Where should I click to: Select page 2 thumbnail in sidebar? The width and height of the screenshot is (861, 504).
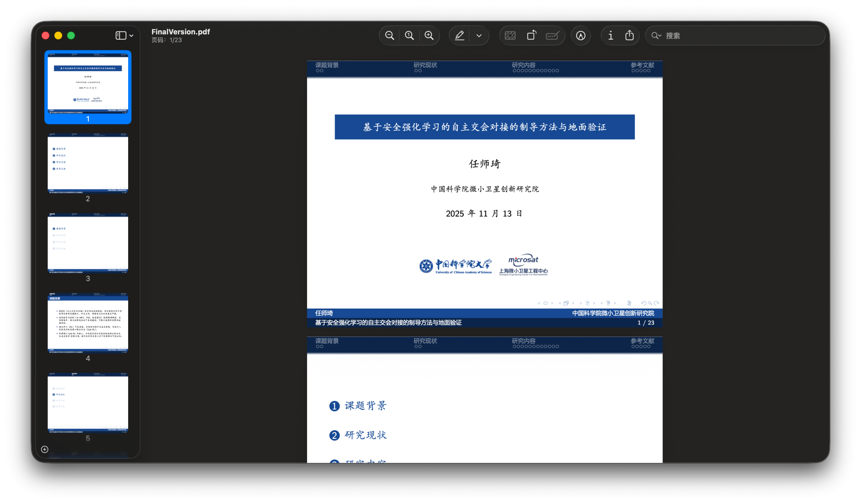88,164
